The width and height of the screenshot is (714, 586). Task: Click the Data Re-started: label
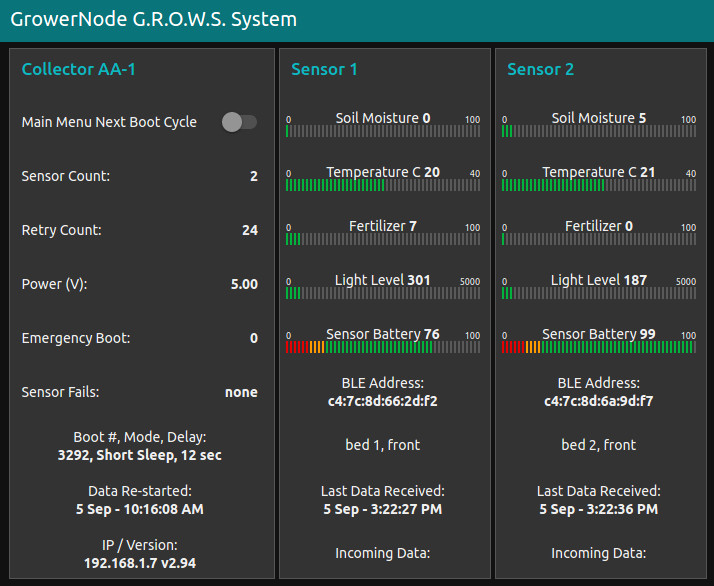click(x=140, y=491)
